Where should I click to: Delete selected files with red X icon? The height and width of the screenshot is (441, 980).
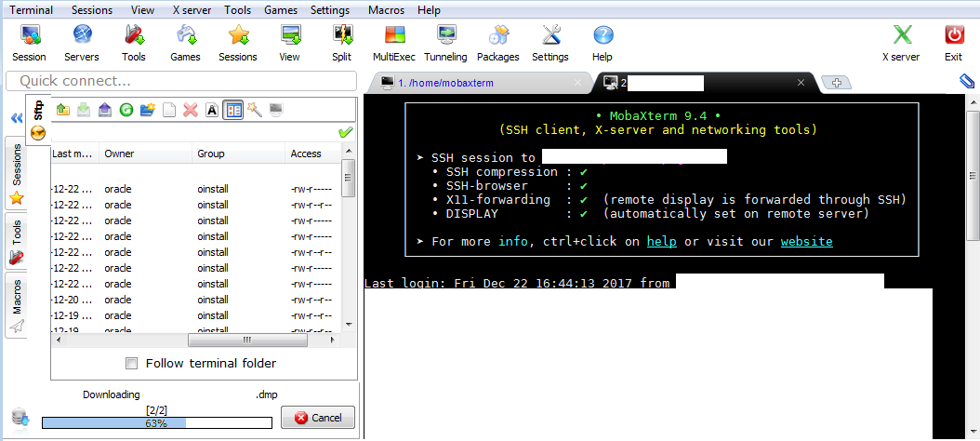coord(191,110)
